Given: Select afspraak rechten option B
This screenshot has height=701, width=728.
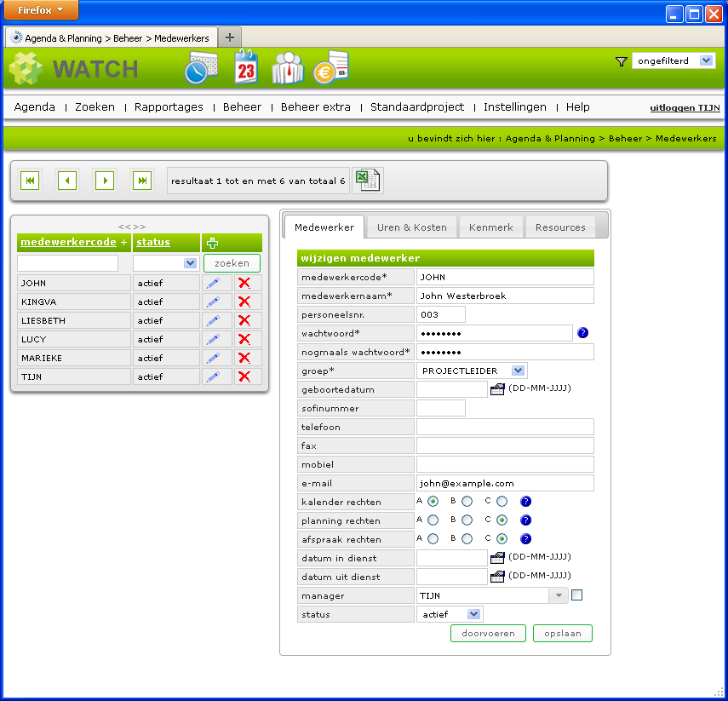Looking at the screenshot, I should (x=467, y=539).
